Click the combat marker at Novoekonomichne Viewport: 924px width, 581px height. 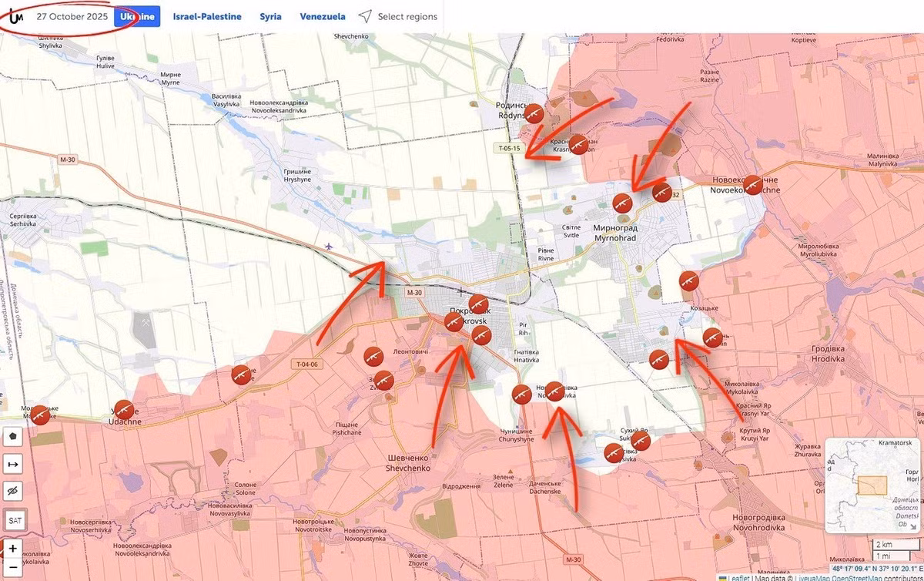(x=752, y=185)
